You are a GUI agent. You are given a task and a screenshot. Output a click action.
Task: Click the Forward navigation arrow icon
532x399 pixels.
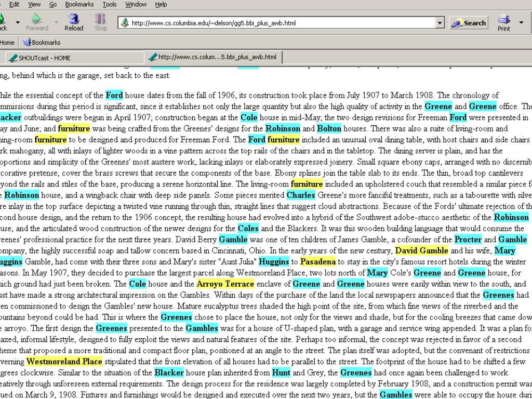pyautogui.click(x=37, y=19)
